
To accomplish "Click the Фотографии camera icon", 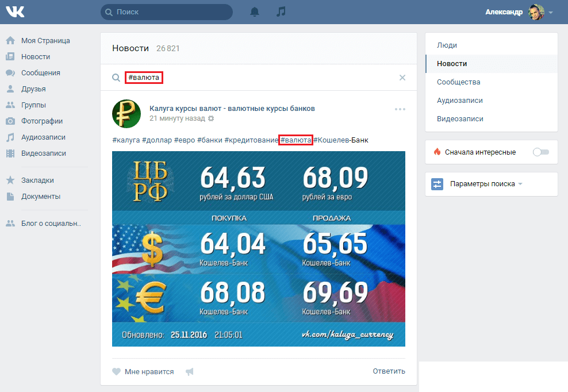I will pos(10,121).
